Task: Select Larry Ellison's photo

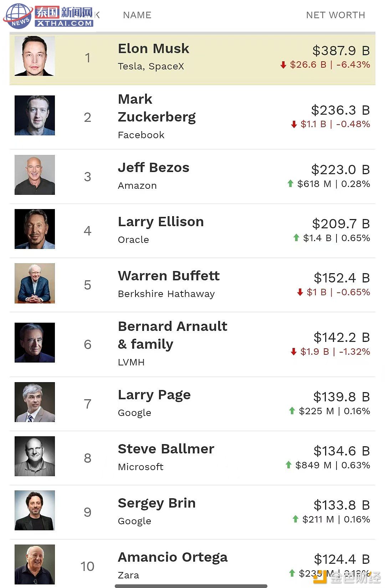Action: [35, 229]
